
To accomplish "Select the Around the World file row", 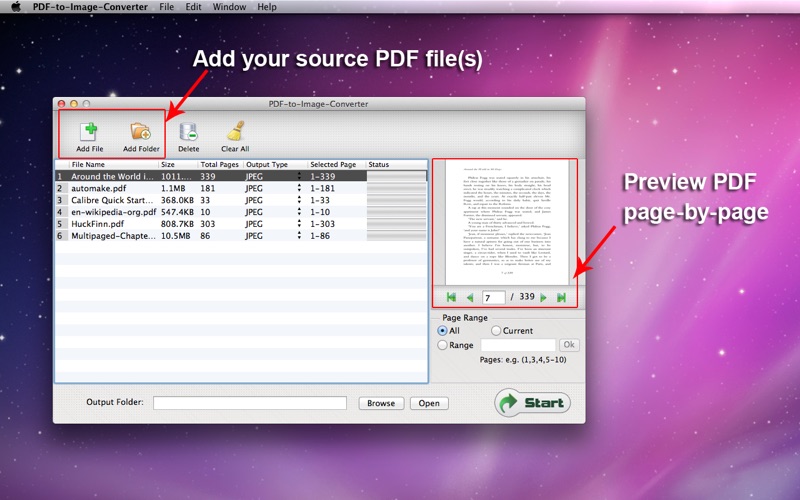I will tap(241, 176).
